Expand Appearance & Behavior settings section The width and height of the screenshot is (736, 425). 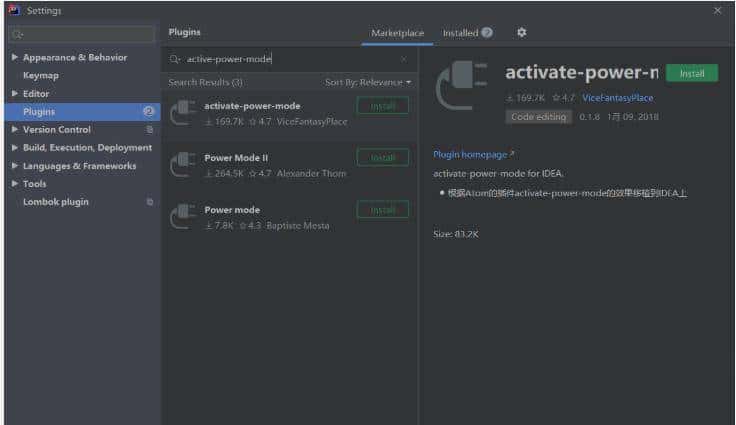pyautogui.click(x=15, y=58)
